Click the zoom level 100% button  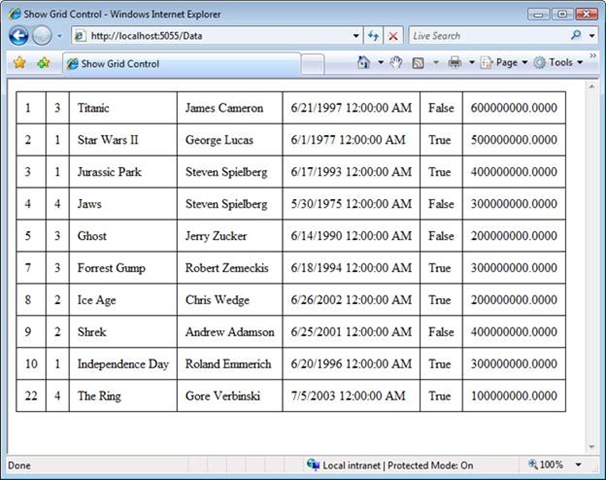tap(546, 465)
